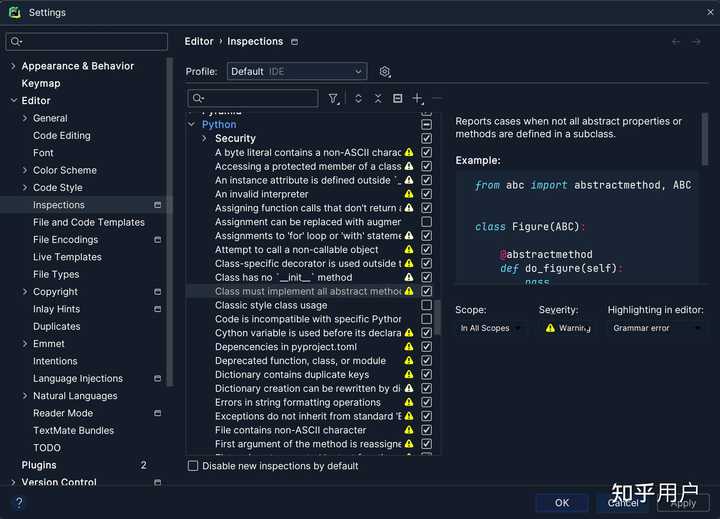Click the Collapse All icon in inspections toolbar
The image size is (720, 519).
pyautogui.click(x=378, y=99)
